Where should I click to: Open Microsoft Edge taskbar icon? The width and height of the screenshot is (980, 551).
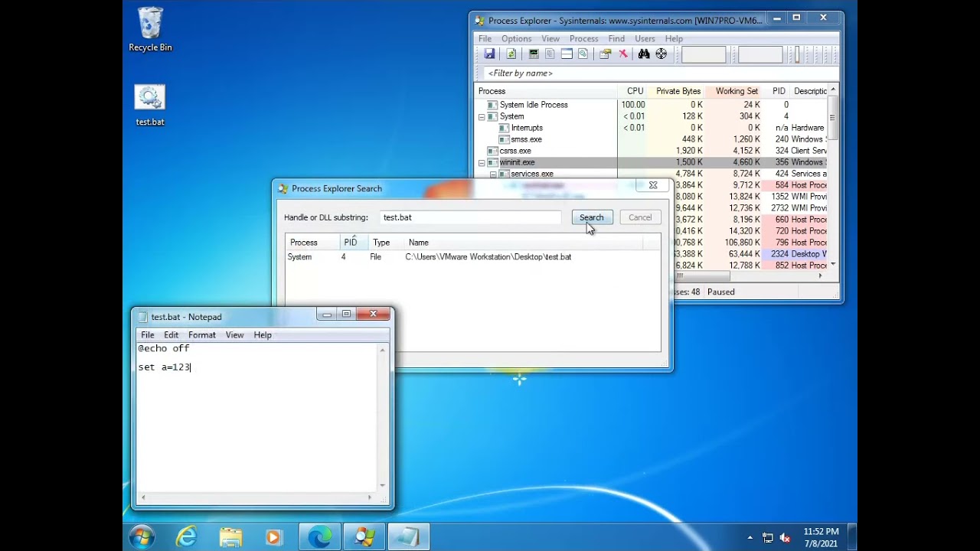tap(320, 536)
